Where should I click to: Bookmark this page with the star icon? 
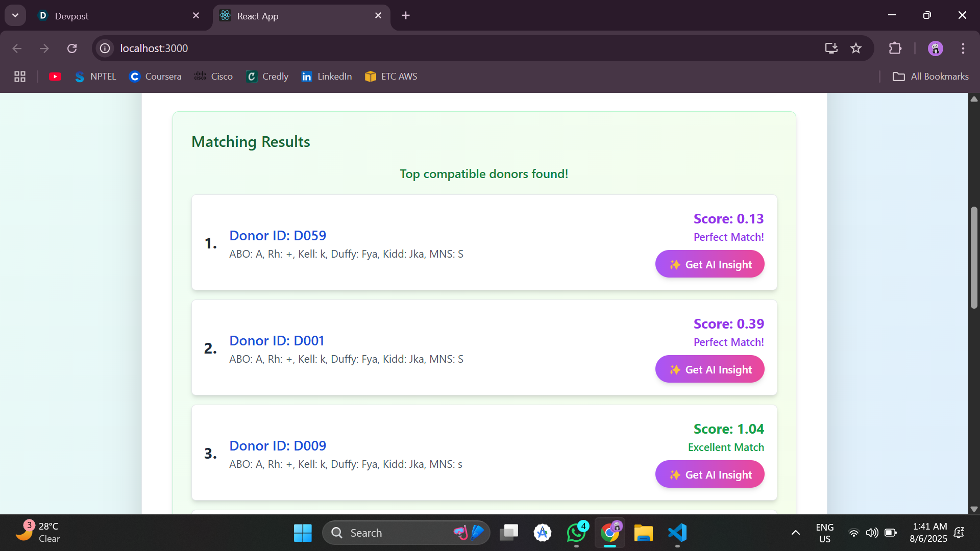click(x=856, y=48)
